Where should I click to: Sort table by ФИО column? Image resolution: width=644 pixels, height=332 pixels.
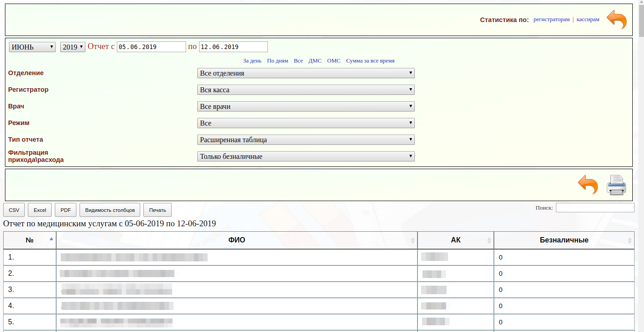tap(236, 240)
